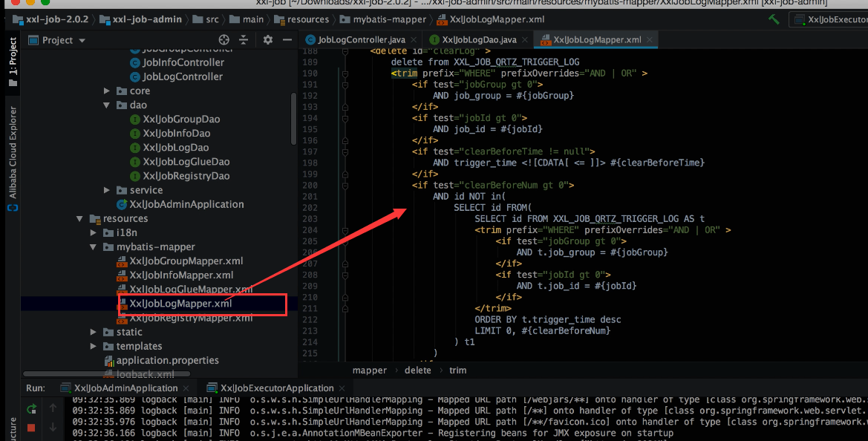Click the collapse all icon in Project panel

(x=244, y=40)
